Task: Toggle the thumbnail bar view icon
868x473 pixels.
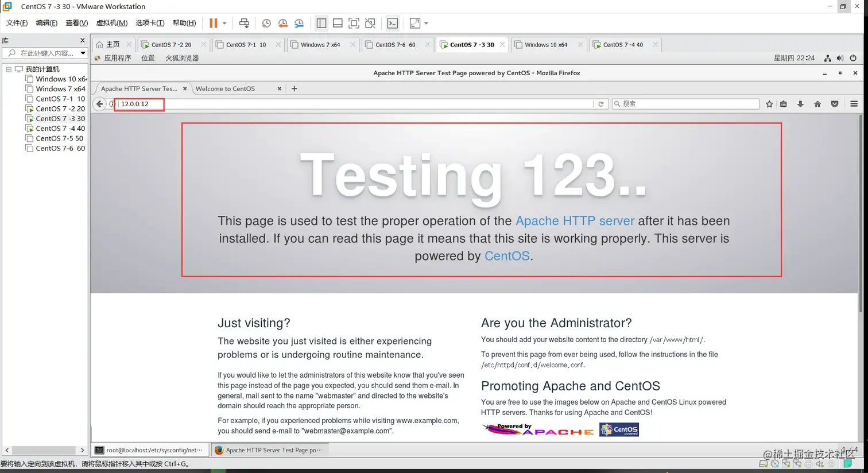Action: click(x=338, y=23)
